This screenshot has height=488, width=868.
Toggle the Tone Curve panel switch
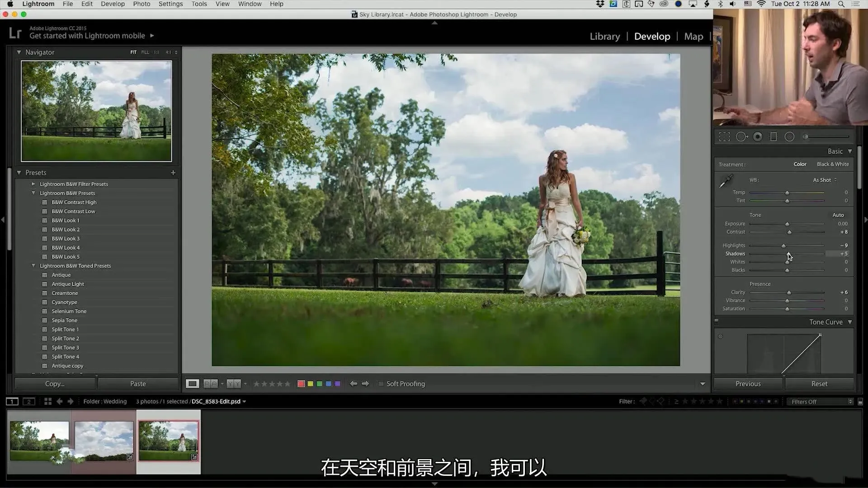[x=716, y=321]
